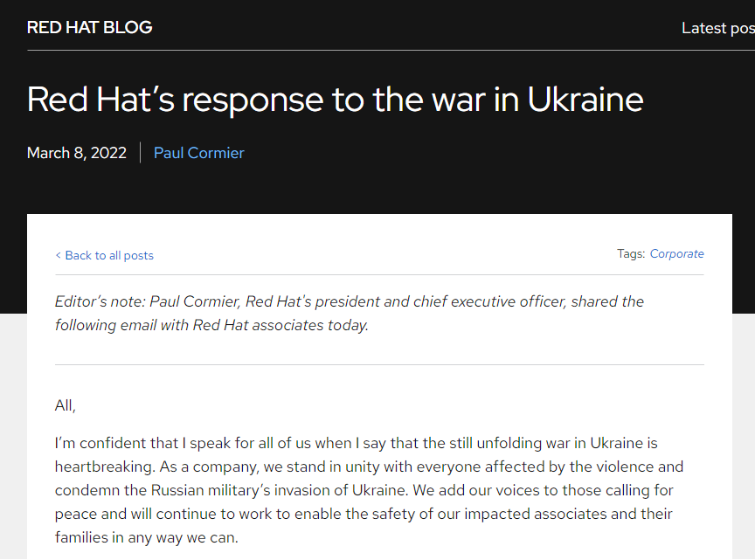Click the vertical divider between date and author
Image resolution: width=755 pixels, height=560 pixels.
[x=140, y=153]
